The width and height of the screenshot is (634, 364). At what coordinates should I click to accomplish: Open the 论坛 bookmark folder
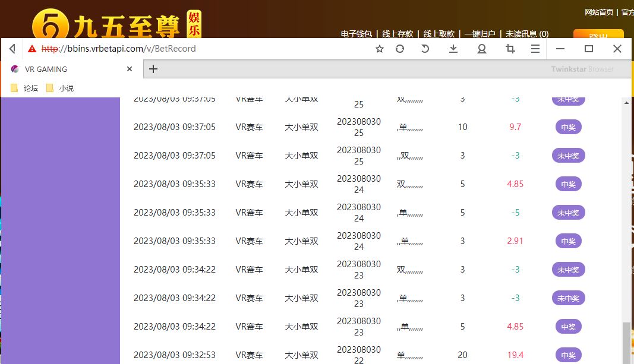[25, 88]
